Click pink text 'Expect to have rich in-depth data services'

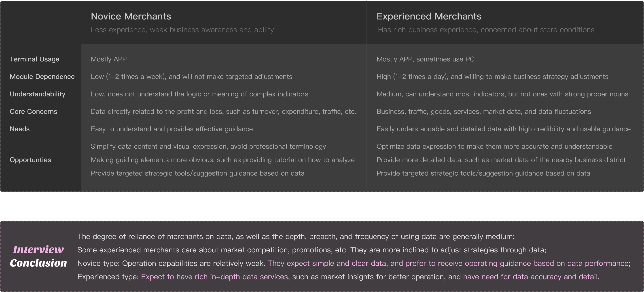click(214, 277)
